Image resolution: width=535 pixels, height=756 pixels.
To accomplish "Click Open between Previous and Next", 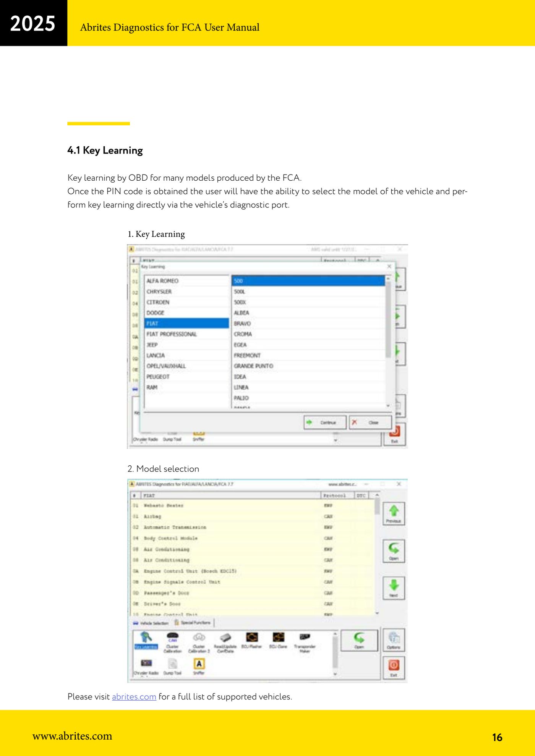I will point(394,551).
